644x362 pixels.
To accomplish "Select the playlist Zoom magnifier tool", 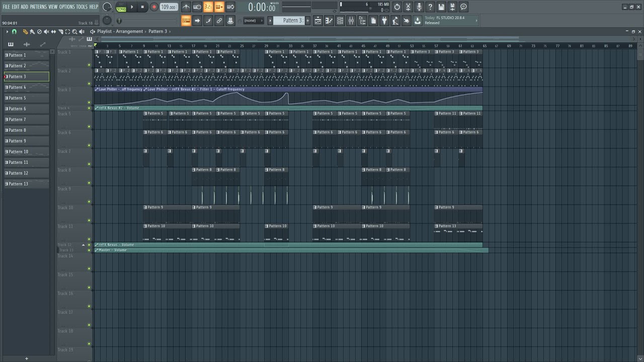I will pos(74,32).
